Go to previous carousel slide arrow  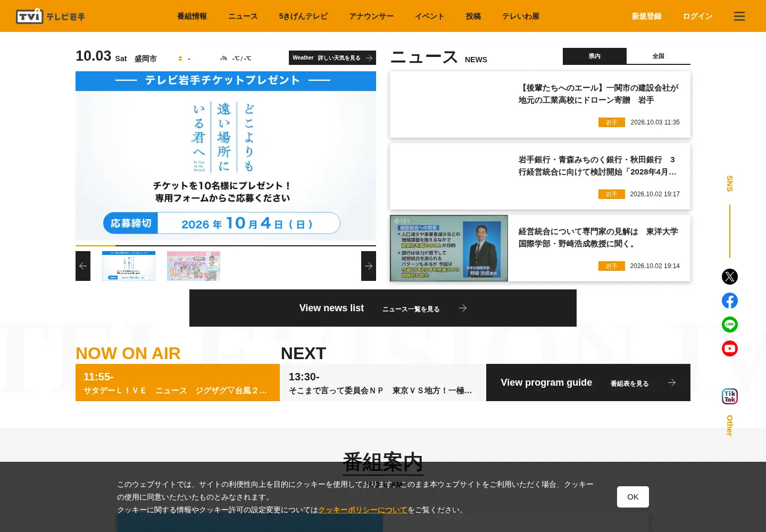[x=83, y=266]
